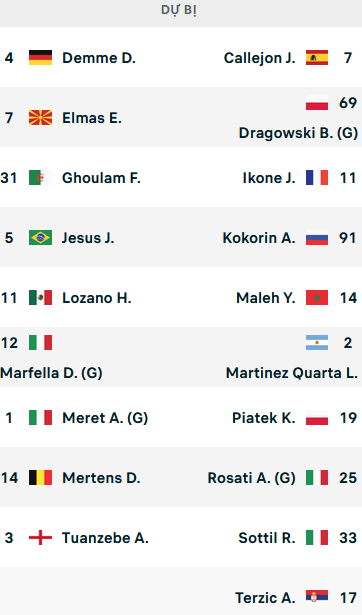This screenshot has width=362, height=615.
Task: Select player Ikone J.
Action: (x=269, y=178)
